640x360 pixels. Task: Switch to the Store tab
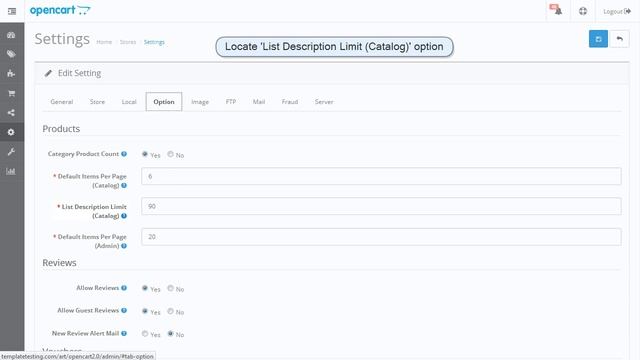(x=97, y=102)
